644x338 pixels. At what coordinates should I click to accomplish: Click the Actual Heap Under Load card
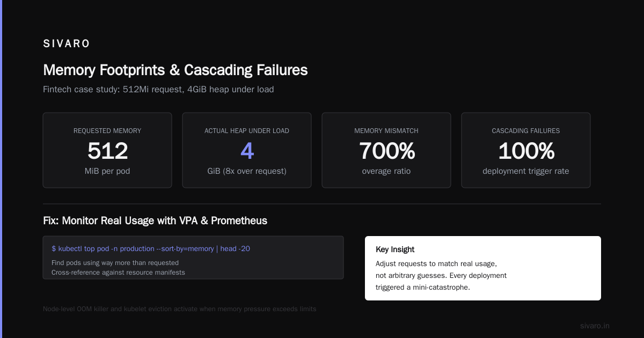point(247,150)
